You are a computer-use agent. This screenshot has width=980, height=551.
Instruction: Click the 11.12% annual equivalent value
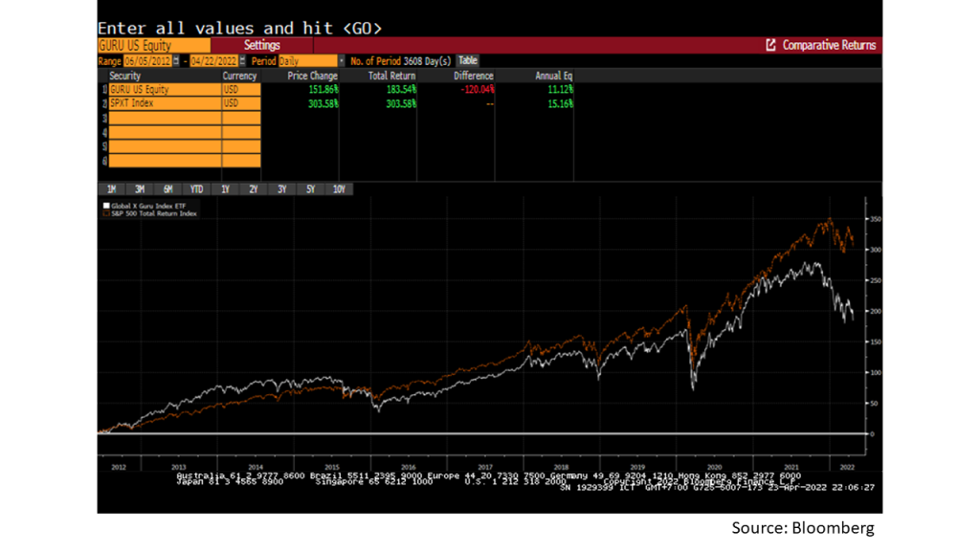(x=561, y=89)
